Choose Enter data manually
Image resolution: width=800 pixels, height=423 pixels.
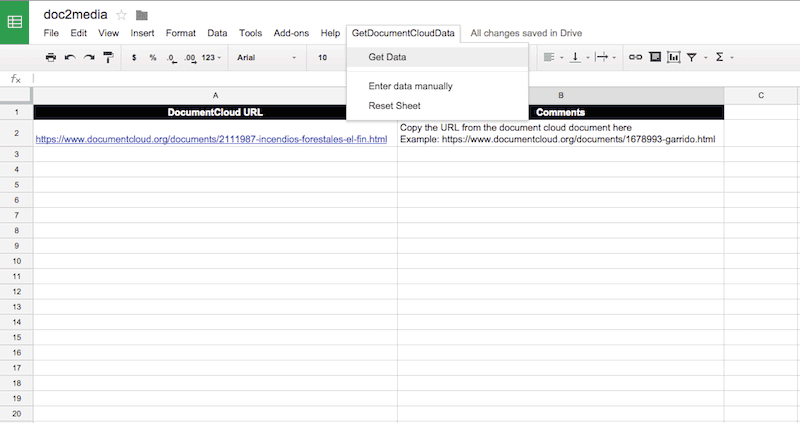tap(437, 86)
